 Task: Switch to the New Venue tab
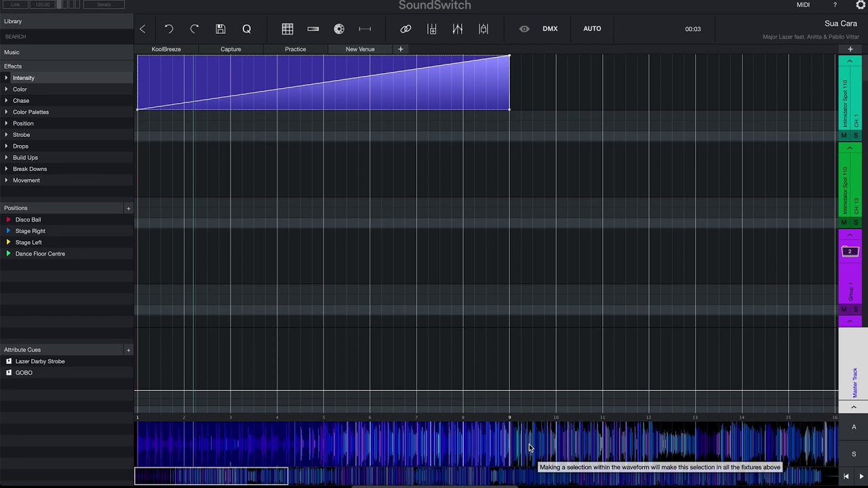click(360, 49)
